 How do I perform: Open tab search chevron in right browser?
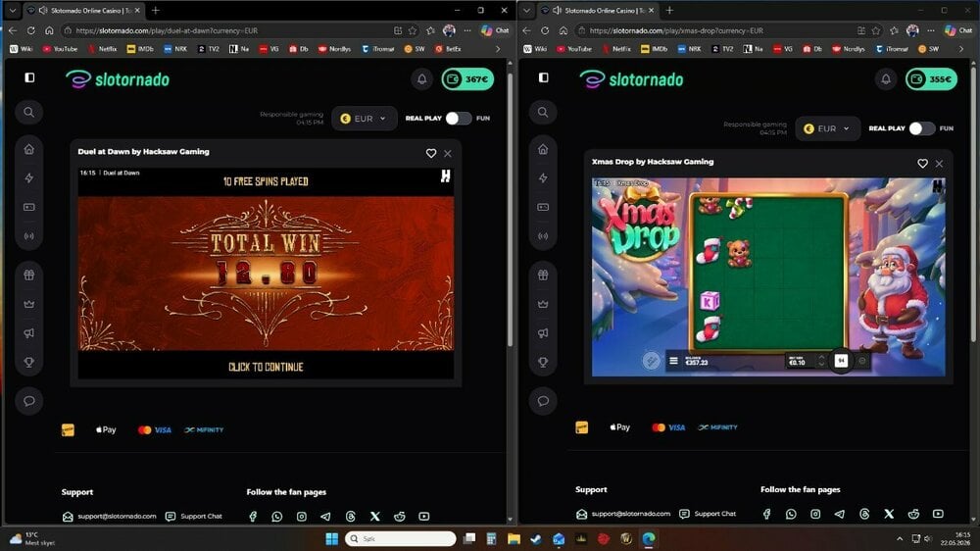(526, 11)
